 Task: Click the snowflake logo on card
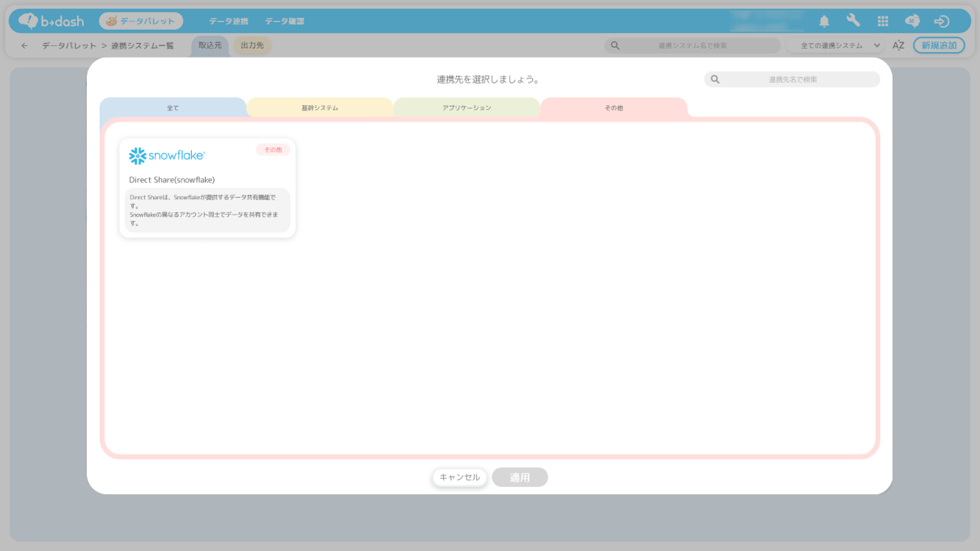click(x=167, y=156)
